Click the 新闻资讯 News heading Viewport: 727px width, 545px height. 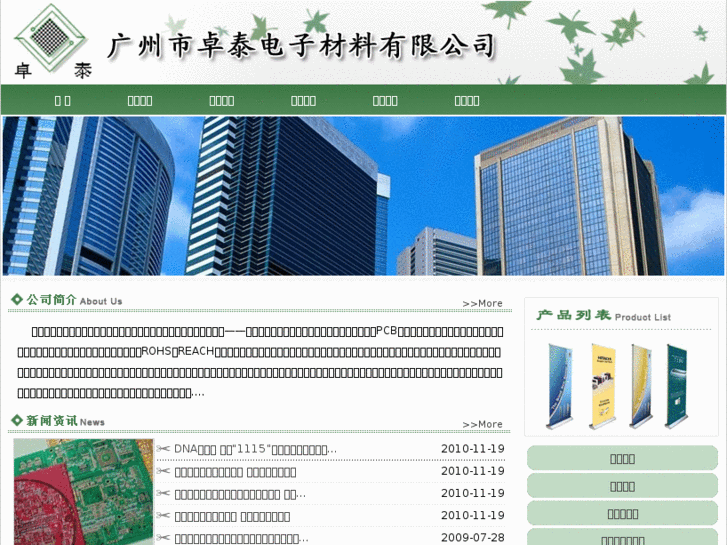(65, 421)
